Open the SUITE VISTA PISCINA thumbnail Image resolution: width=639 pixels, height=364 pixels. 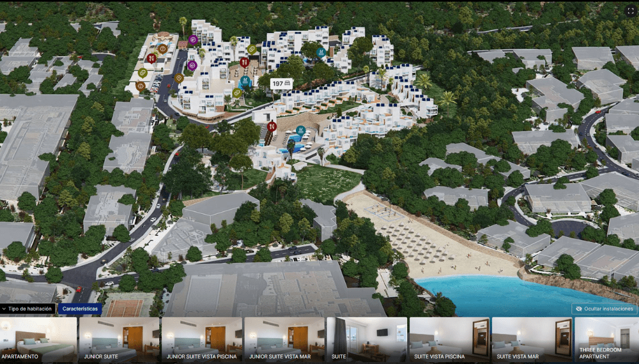[x=449, y=340]
